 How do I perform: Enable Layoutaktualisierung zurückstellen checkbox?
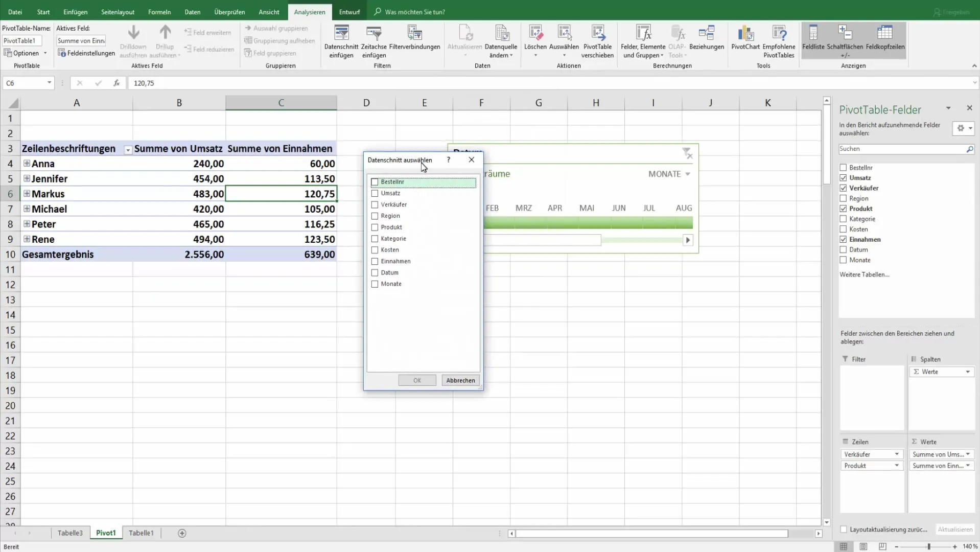[844, 530]
